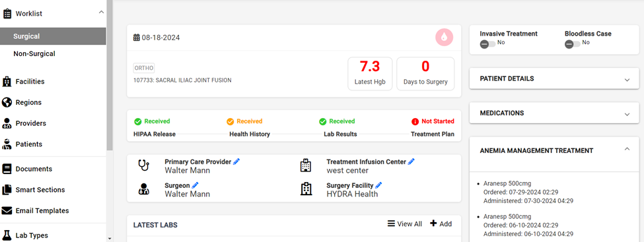Collapse the Worklist menu chevron
The width and height of the screenshot is (644, 242).
point(102,13)
